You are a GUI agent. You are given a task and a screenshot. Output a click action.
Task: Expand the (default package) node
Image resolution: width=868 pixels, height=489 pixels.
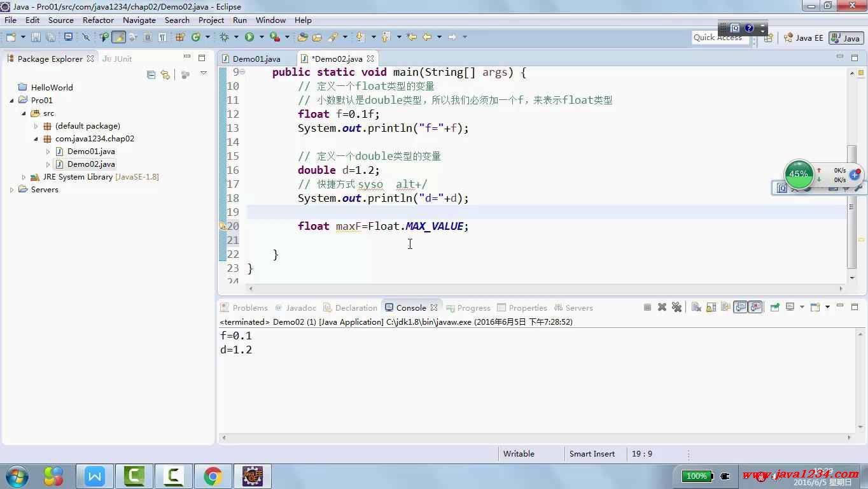click(x=36, y=125)
